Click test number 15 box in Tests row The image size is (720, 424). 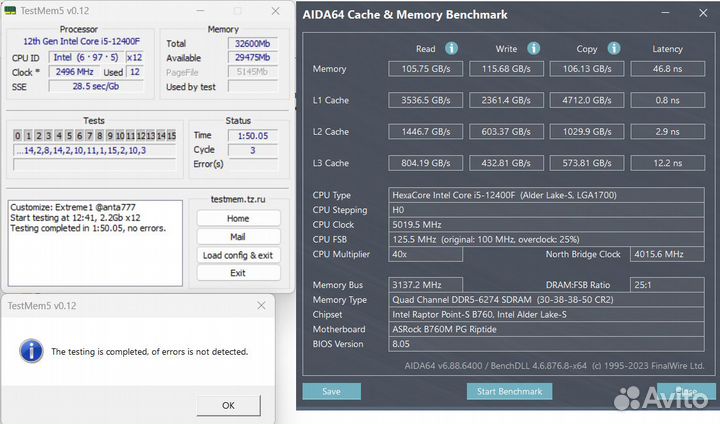(x=171, y=136)
